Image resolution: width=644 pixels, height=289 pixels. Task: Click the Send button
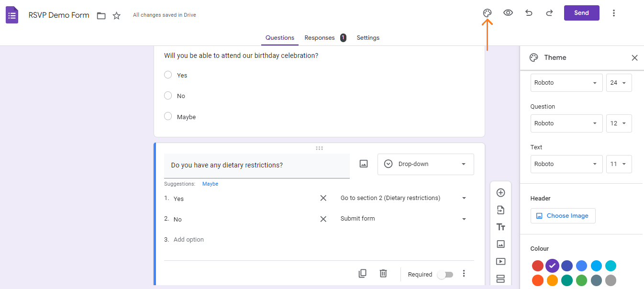581,13
